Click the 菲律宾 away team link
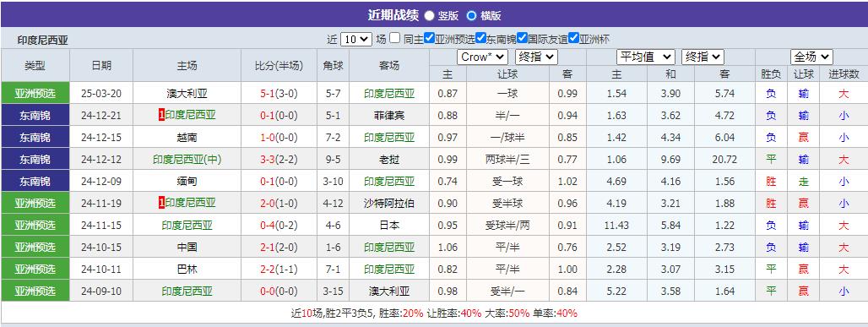The height and width of the screenshot is (327, 868). [x=389, y=115]
